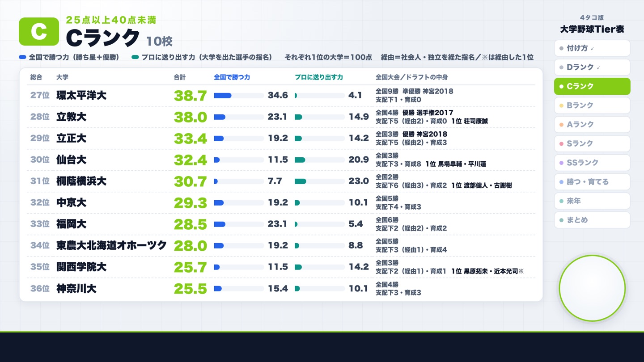Click the 25点以上40点未満 subtitle
This screenshot has width=644, height=362.
tap(111, 20)
